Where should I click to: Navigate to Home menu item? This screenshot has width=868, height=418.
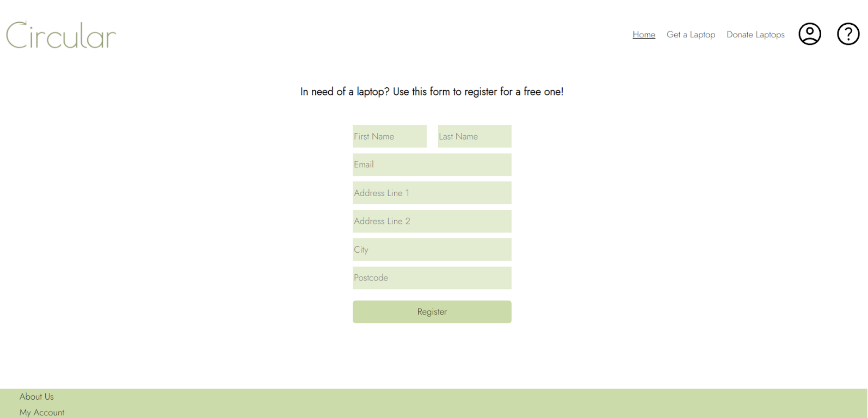[x=643, y=34]
